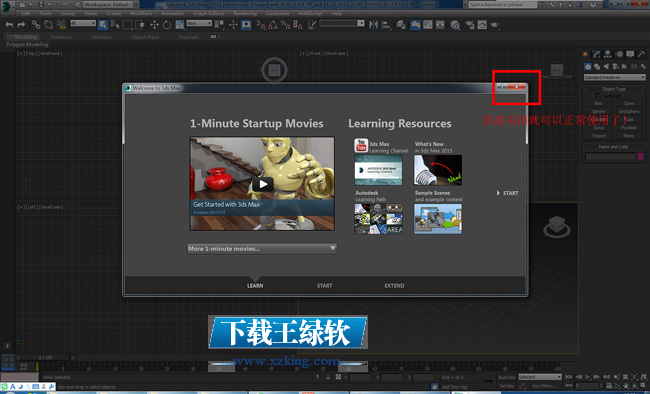650x394 pixels.
Task: Click the Sphere object type button
Action: [x=599, y=111]
